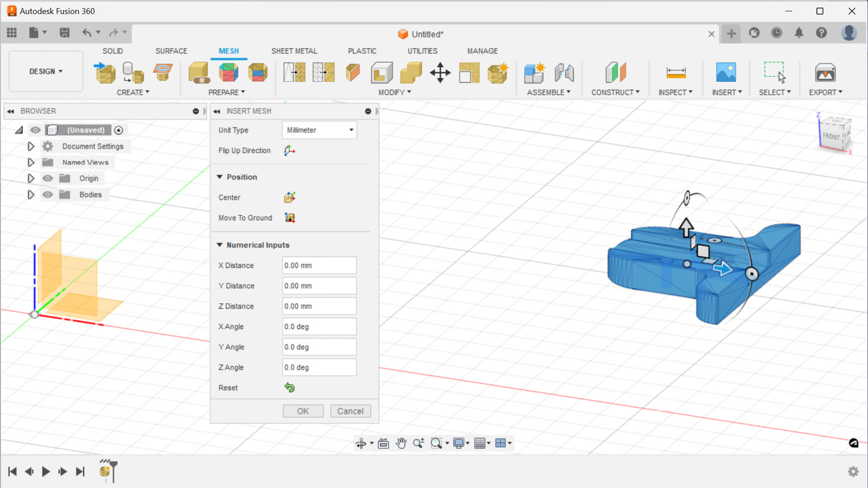868x488 pixels.
Task: Click the Insert Mesh icon in Create
Action: coord(105,72)
